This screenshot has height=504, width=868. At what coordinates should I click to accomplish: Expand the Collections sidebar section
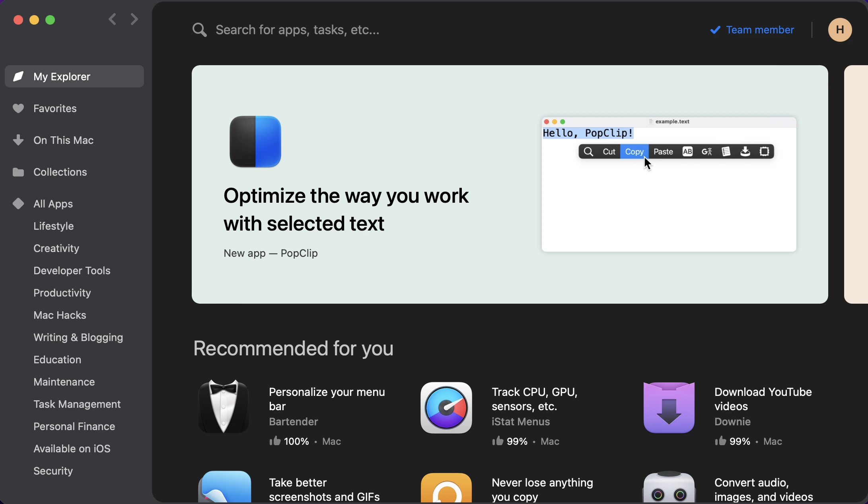pyautogui.click(x=60, y=172)
